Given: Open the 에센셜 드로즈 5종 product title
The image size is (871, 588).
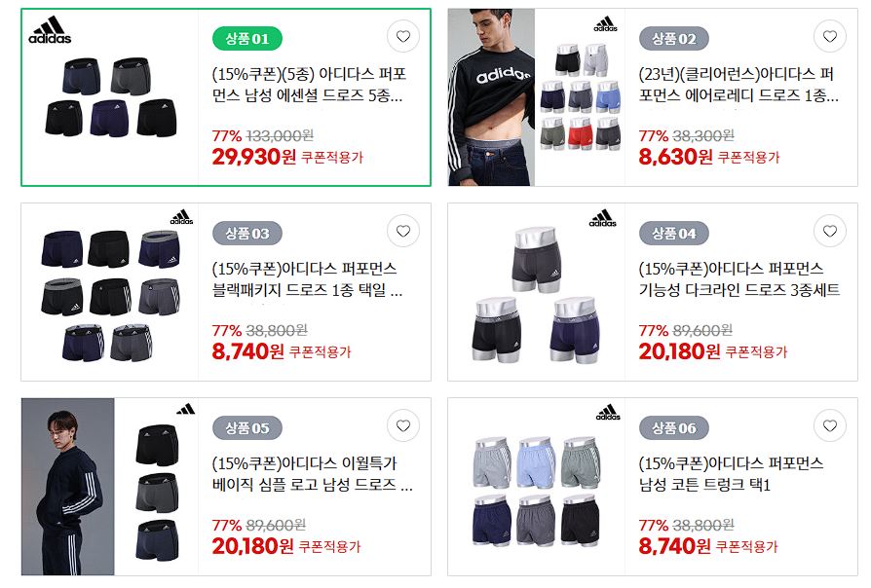Looking at the screenshot, I should point(309,85).
